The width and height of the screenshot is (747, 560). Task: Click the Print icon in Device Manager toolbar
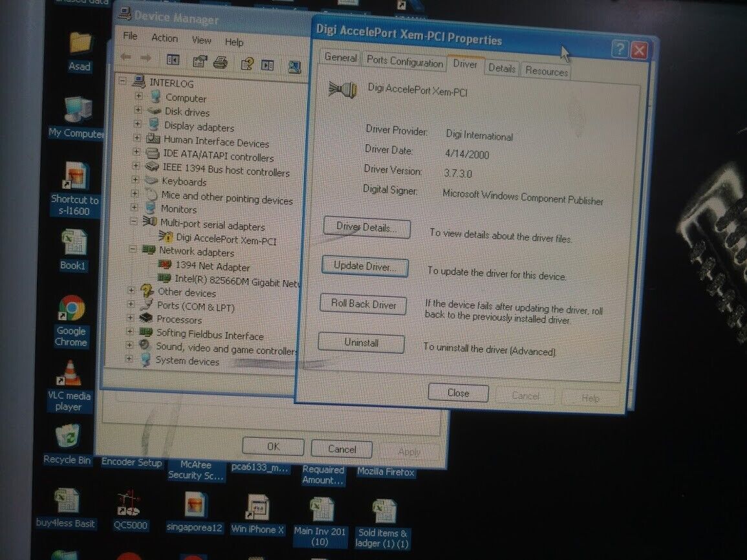tap(220, 62)
